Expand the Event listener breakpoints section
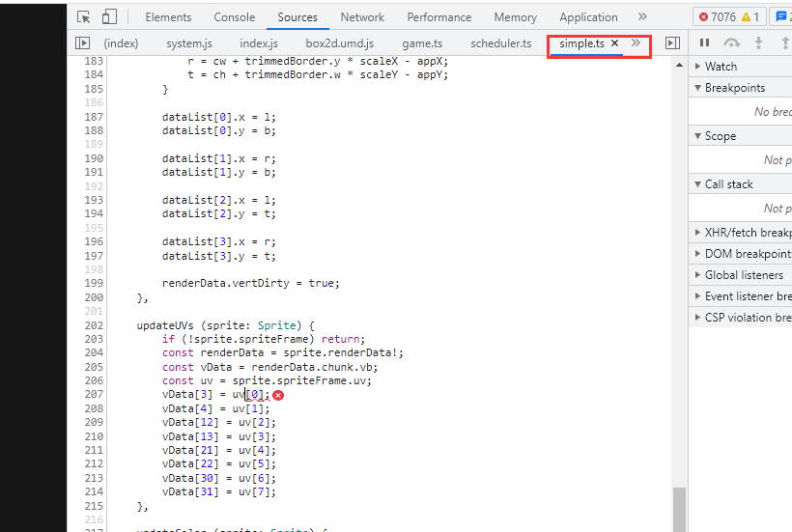Image resolution: width=792 pixels, height=532 pixels. pos(740,295)
